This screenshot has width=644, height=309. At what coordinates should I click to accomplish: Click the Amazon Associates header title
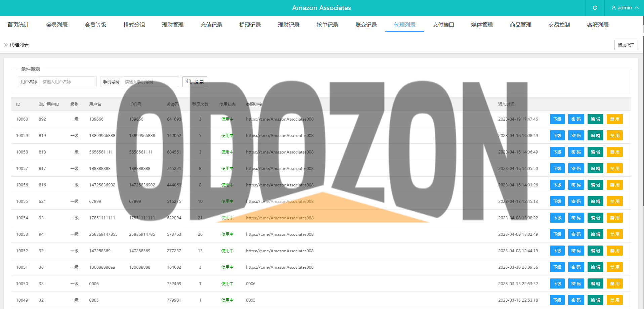point(321,8)
